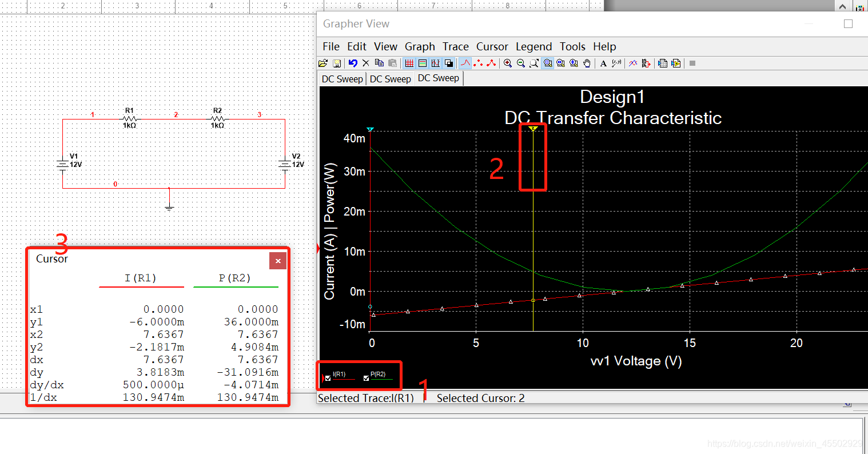Click the cyan cursor 1 handle atop graph
This screenshot has height=454, width=868.
[370, 130]
